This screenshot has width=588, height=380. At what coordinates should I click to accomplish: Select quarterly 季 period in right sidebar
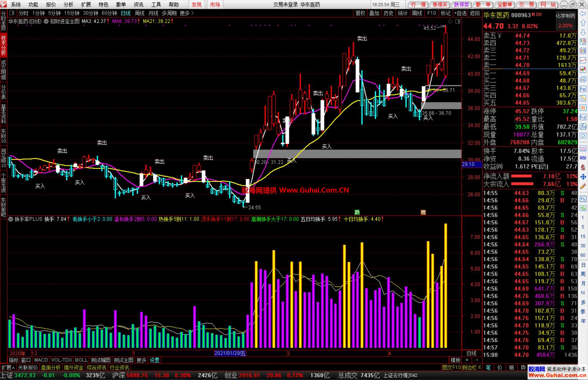click(583, 312)
